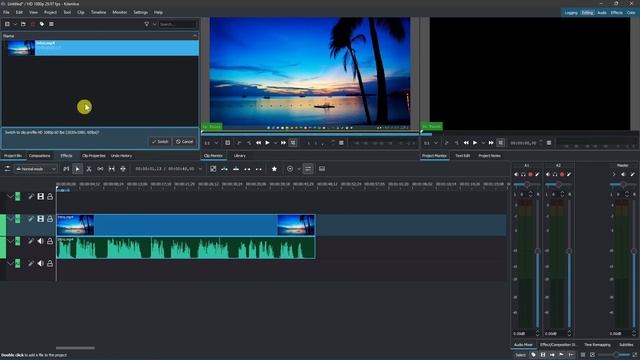640x360 pixels.
Task: Open the Time Remapping panel tab
Action: pyautogui.click(x=597, y=345)
